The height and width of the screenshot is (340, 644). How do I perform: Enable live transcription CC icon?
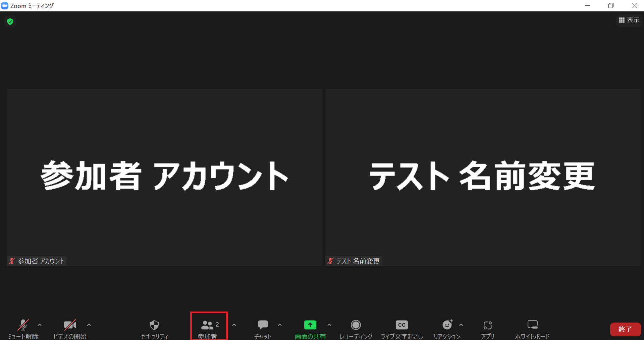401,325
